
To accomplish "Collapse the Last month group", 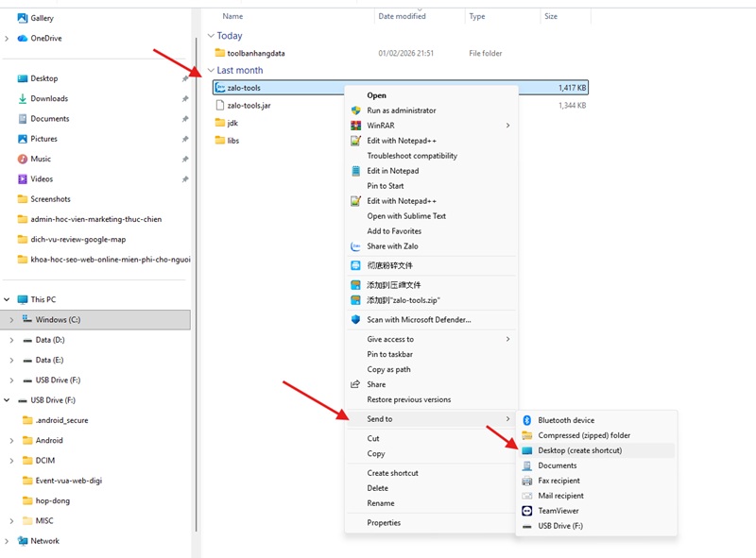I will click(x=211, y=71).
